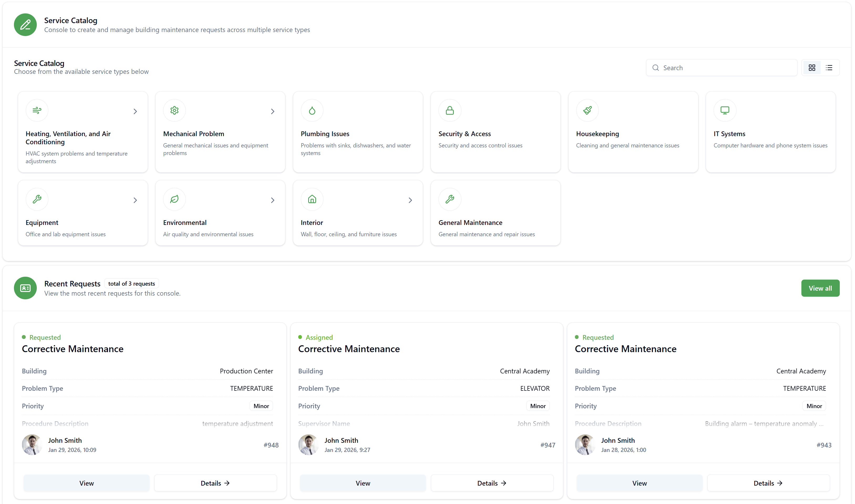Select the Housekeeping service title
The image size is (855, 504).
598,134
